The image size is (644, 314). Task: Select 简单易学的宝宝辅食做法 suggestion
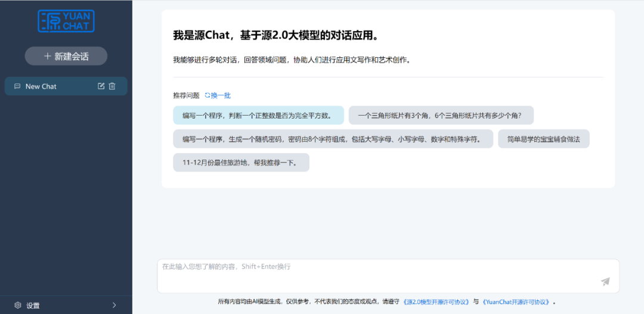544,139
